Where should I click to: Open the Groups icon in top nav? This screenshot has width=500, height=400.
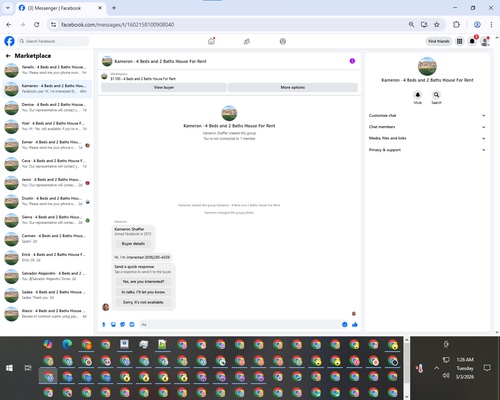click(x=283, y=41)
